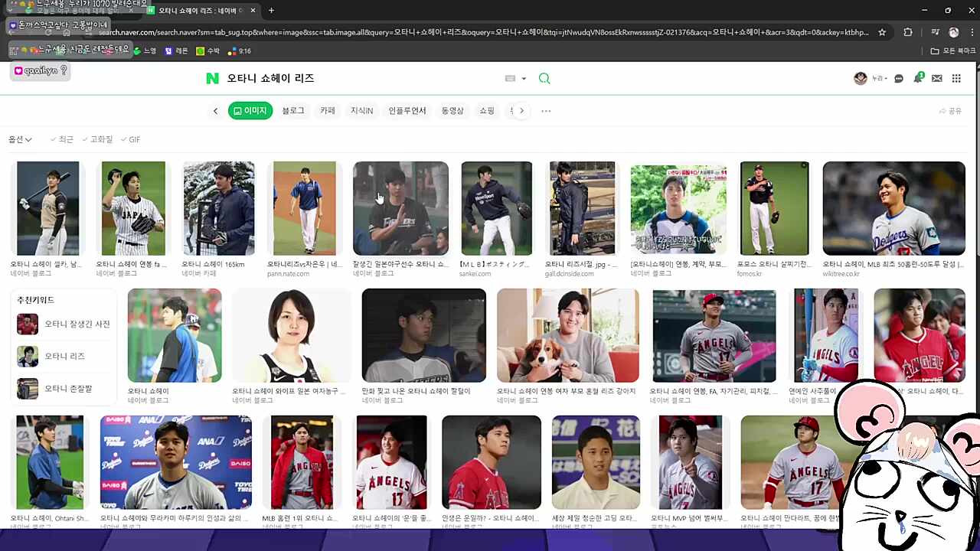Click the green Naver N logo

[212, 78]
